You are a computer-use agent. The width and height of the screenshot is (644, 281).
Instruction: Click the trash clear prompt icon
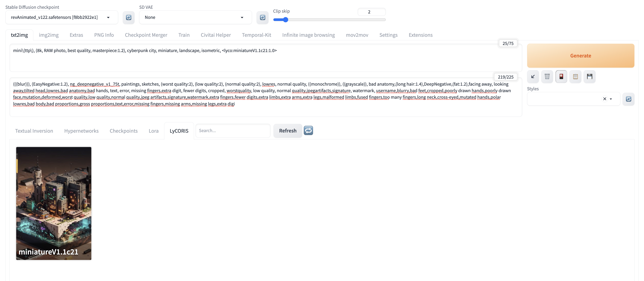(547, 77)
